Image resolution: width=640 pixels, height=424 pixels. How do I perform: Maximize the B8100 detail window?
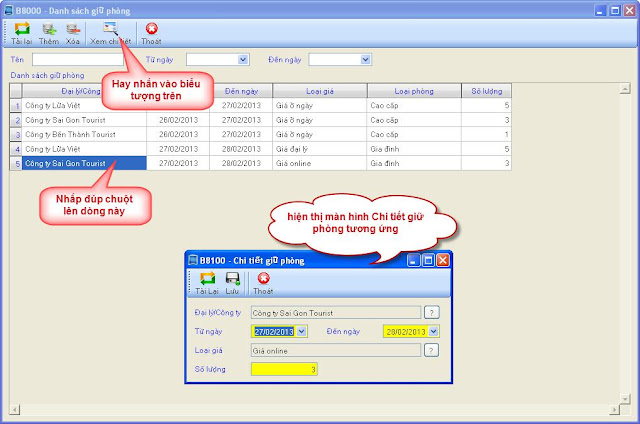(x=428, y=260)
